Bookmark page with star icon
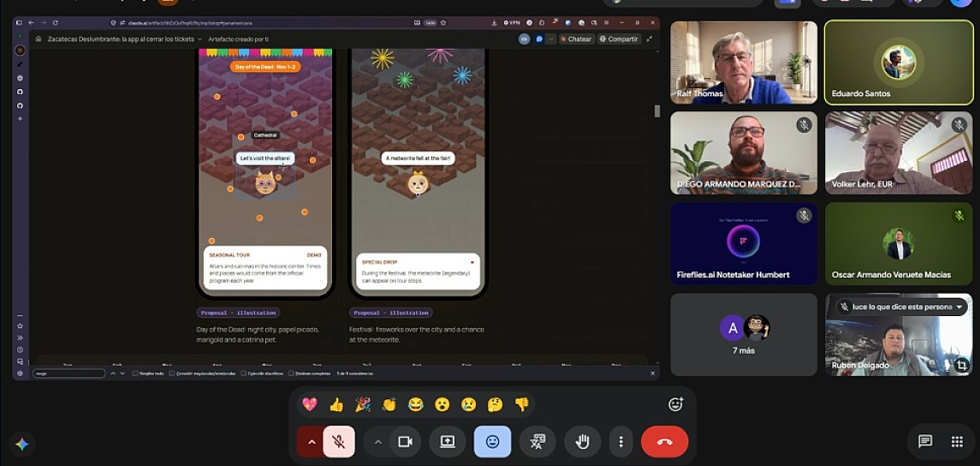This screenshot has height=466, width=980. (x=443, y=22)
